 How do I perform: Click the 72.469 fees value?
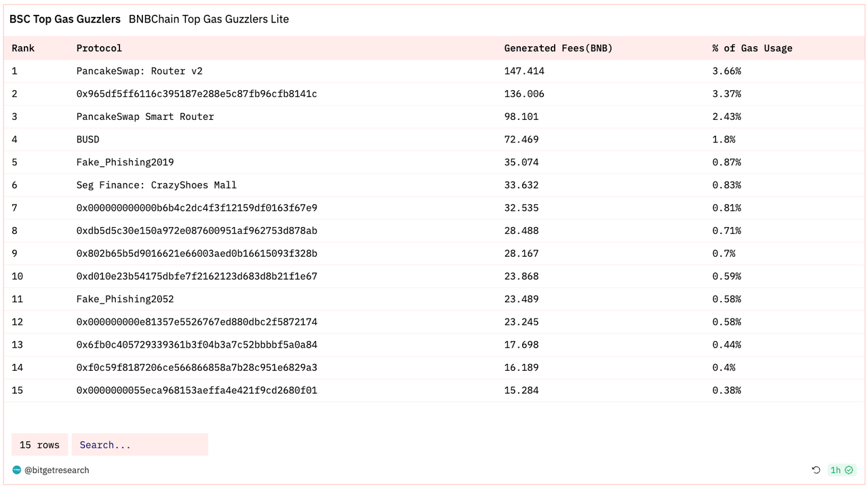[521, 140]
